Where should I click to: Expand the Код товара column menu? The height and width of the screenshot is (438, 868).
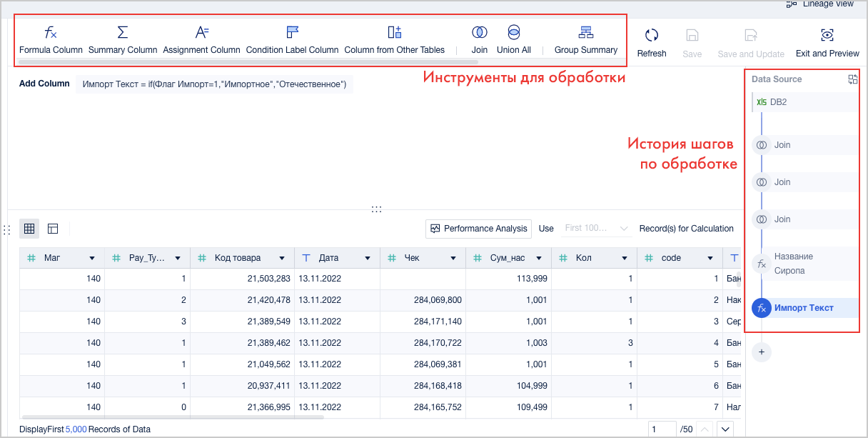(x=282, y=258)
